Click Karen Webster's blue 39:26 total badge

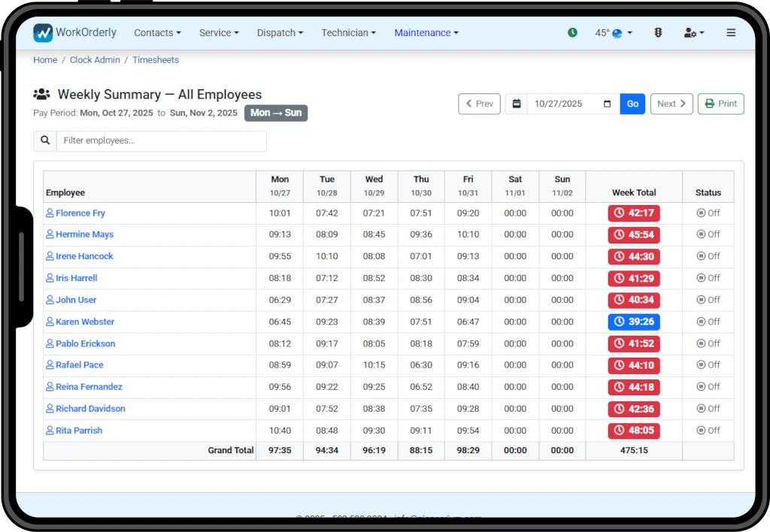click(x=634, y=322)
